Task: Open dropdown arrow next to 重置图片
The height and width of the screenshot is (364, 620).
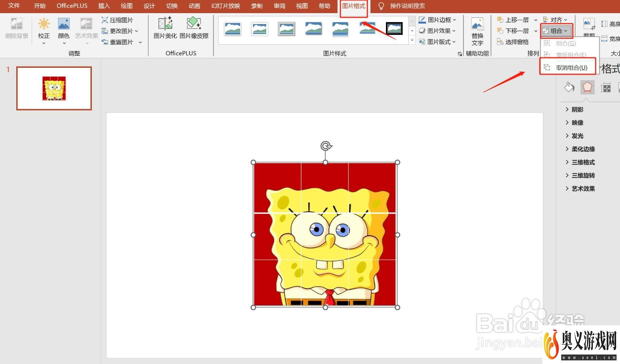Action: (140, 42)
